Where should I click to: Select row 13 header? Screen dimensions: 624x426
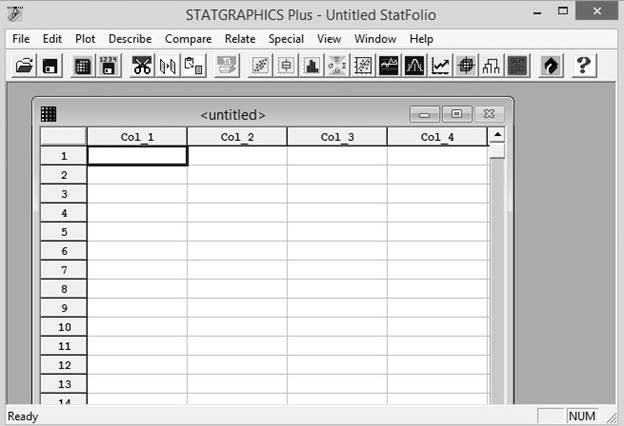pyautogui.click(x=64, y=384)
